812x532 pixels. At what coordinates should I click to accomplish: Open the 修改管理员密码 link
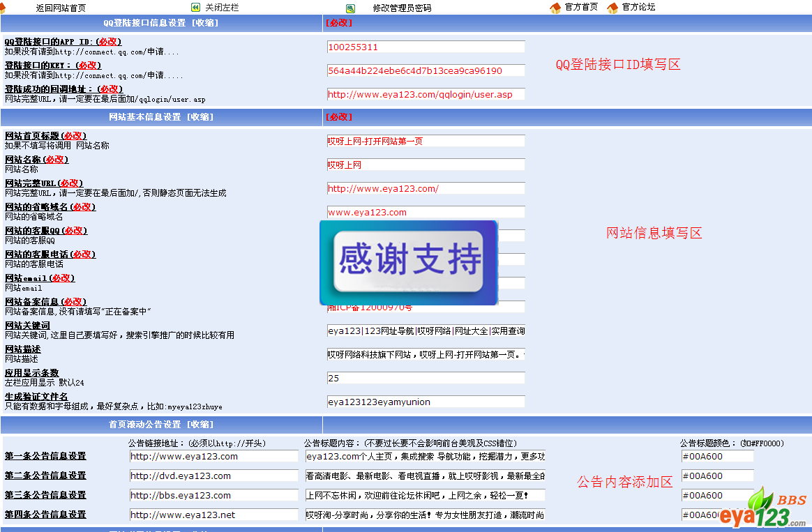[x=402, y=8]
